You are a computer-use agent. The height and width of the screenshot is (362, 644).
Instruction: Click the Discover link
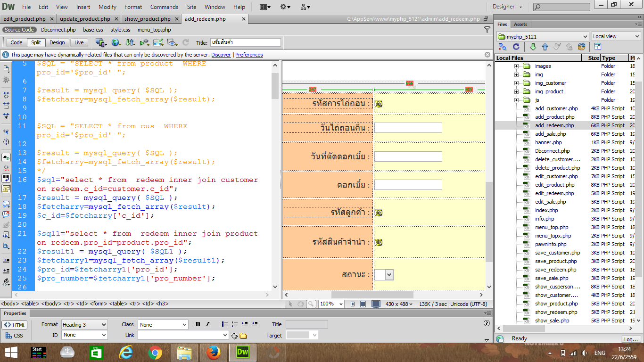click(x=221, y=55)
